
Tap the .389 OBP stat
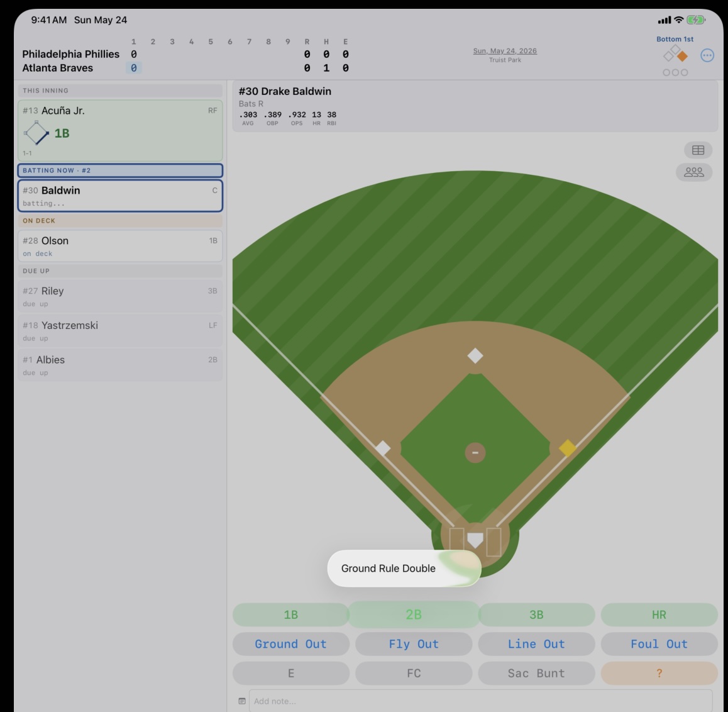click(273, 118)
